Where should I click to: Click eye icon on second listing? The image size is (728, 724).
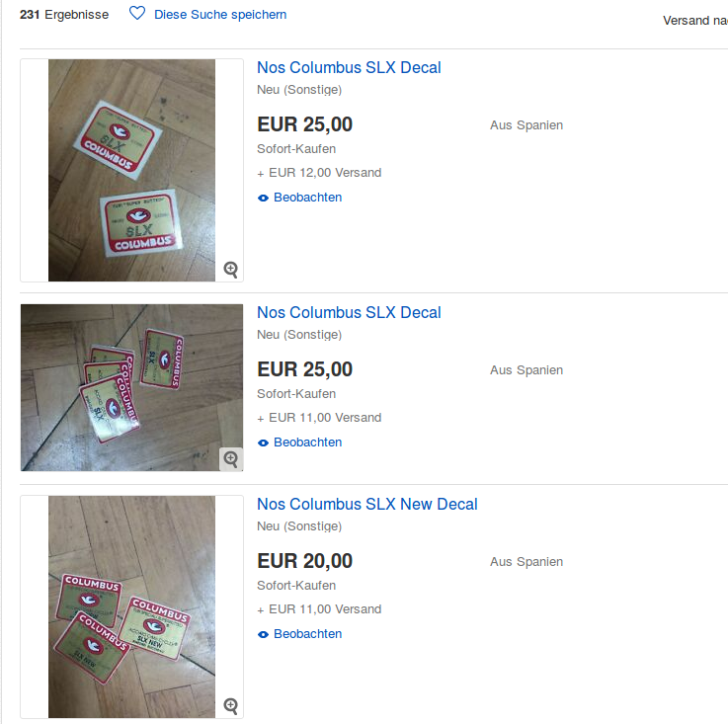click(263, 442)
